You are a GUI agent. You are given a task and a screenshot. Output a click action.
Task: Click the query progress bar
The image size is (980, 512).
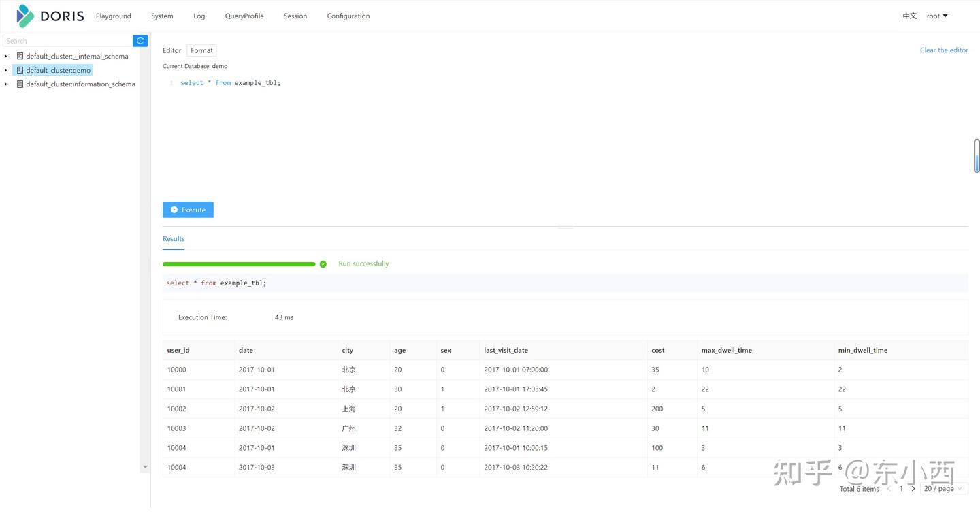[239, 264]
